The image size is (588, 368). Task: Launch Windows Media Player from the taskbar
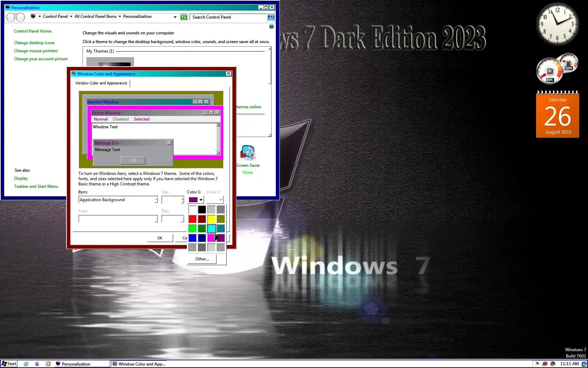48,364
